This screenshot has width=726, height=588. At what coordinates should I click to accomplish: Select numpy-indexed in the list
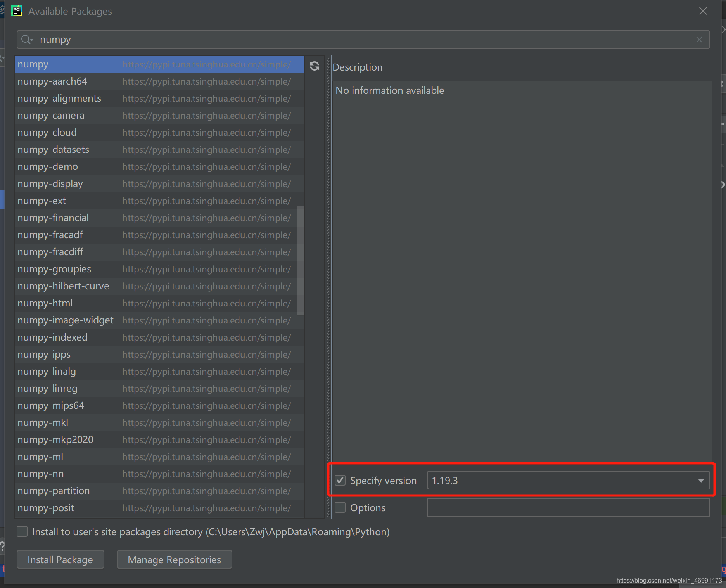[160, 337]
